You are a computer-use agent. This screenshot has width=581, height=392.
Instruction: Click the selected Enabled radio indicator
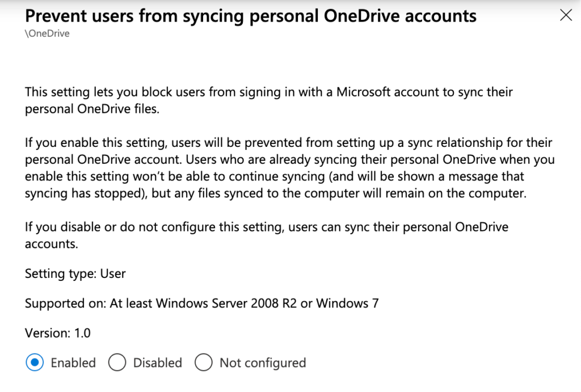coord(35,363)
